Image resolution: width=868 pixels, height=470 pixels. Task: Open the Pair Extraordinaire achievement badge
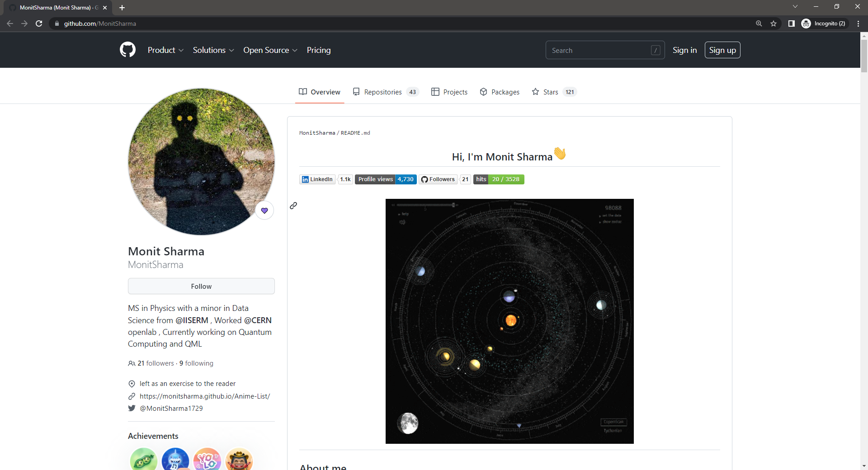[x=143, y=460]
